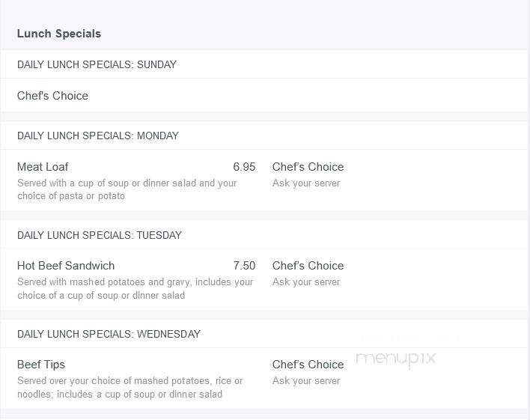This screenshot has width=530, height=420.
Task: Click the menupix watermark logo
Action: click(x=395, y=359)
